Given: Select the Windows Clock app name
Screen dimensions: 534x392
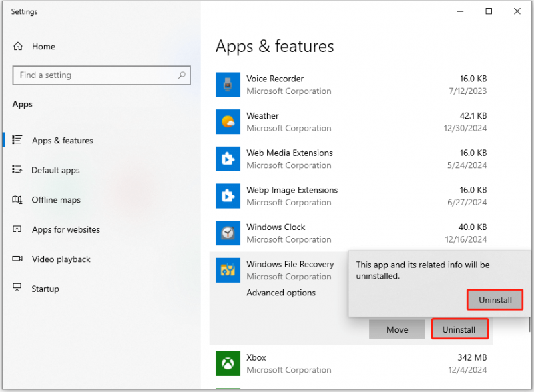Looking at the screenshot, I should [276, 227].
